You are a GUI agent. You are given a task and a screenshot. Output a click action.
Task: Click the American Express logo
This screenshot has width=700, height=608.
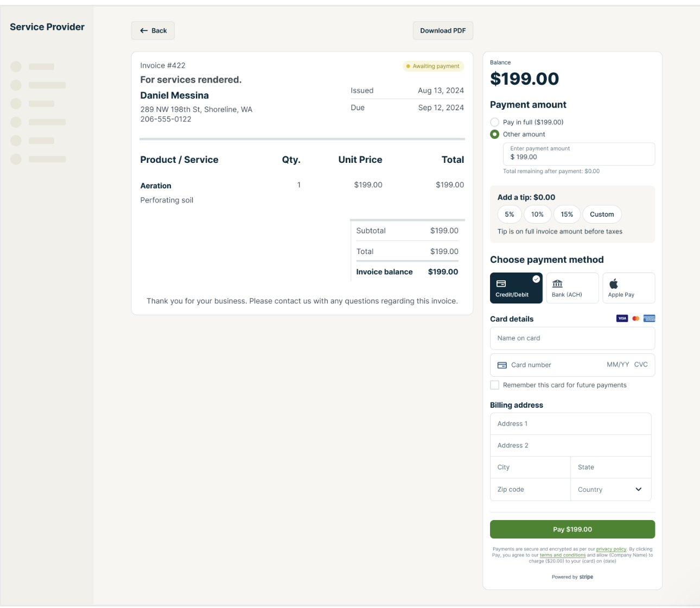pos(649,319)
